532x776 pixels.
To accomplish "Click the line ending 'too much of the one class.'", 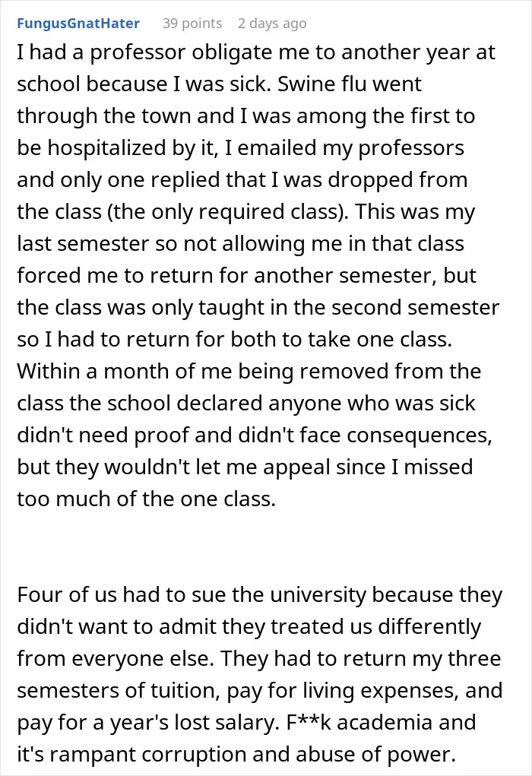I will pyautogui.click(x=147, y=499).
